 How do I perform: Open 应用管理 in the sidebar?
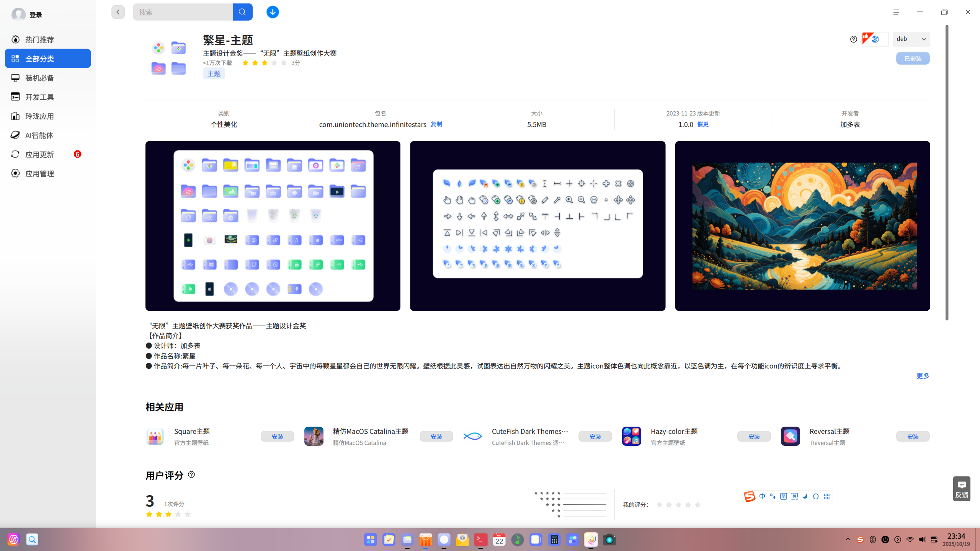tap(48, 173)
